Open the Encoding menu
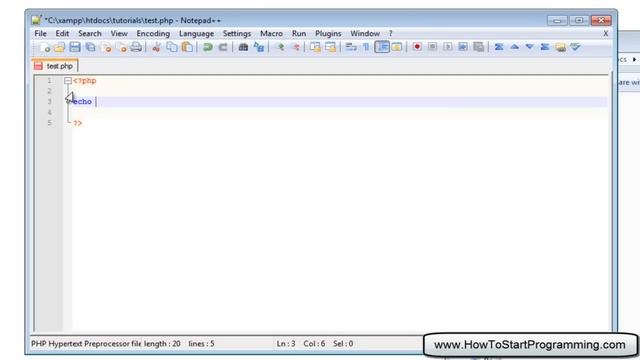This screenshot has width=640, height=360. click(x=153, y=33)
